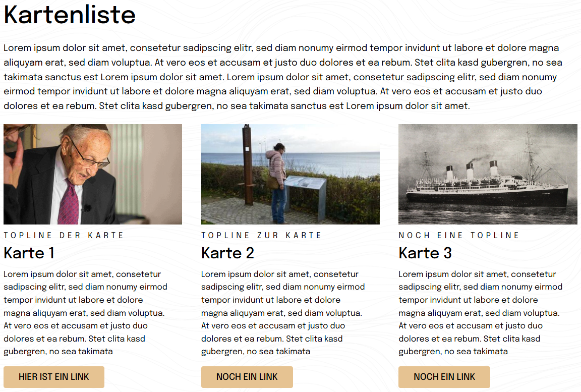
Task: Click the "Topline der Karte" label
Action: pos(64,235)
